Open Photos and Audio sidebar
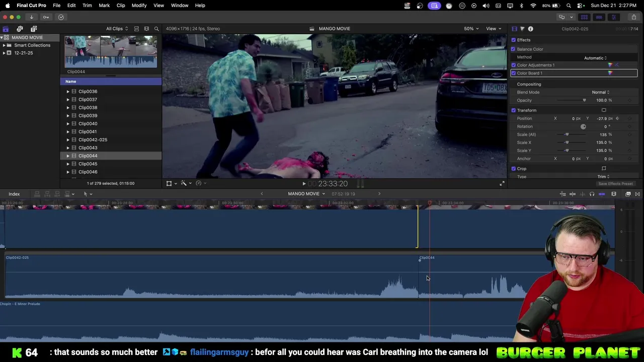This screenshot has width=644, height=362. tap(20, 29)
